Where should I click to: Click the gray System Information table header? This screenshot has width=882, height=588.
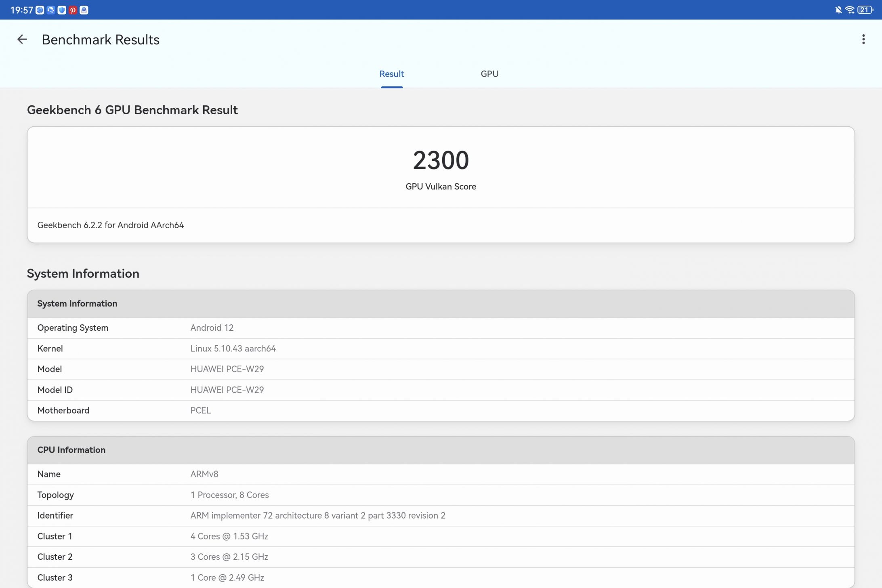tap(441, 304)
